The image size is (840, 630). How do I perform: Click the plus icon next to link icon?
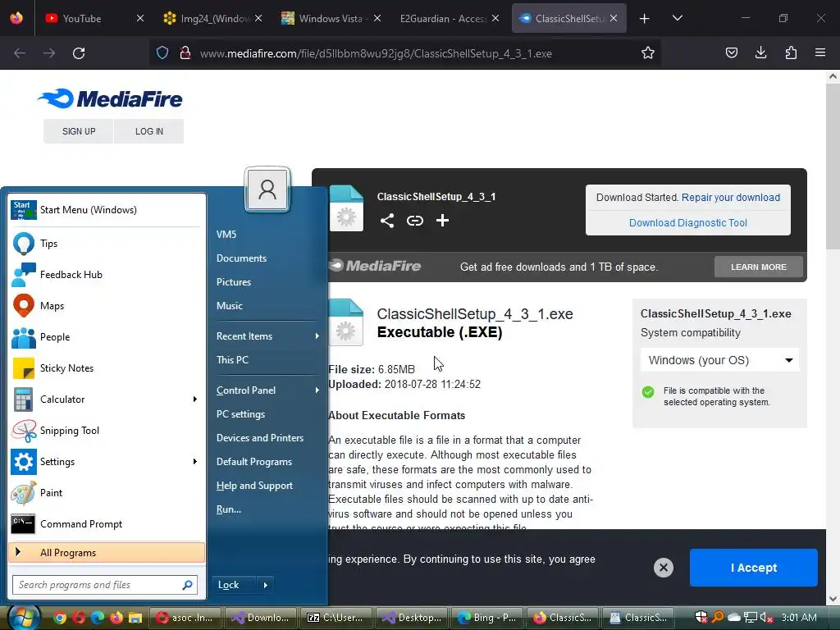click(442, 220)
